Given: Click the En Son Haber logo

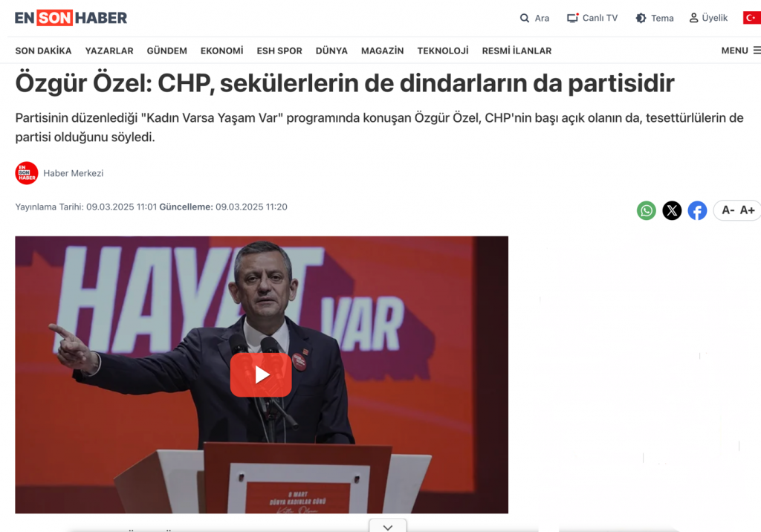Looking at the screenshot, I should tap(71, 18).
